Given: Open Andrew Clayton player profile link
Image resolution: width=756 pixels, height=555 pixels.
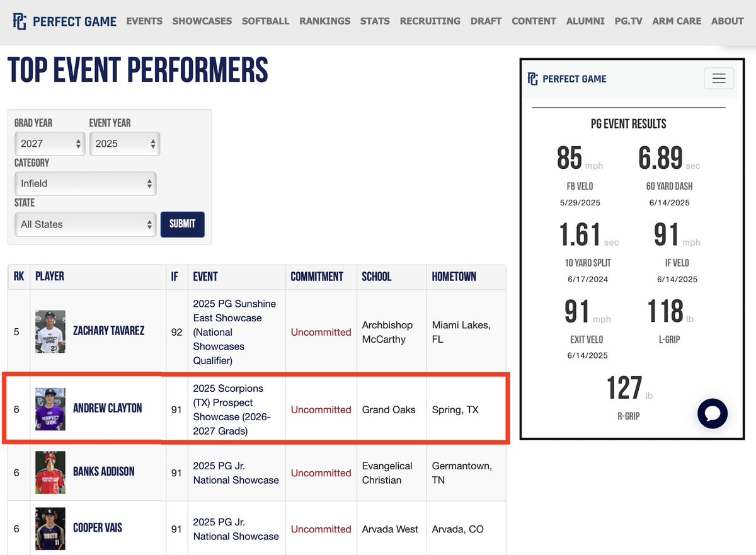Looking at the screenshot, I should (107, 408).
